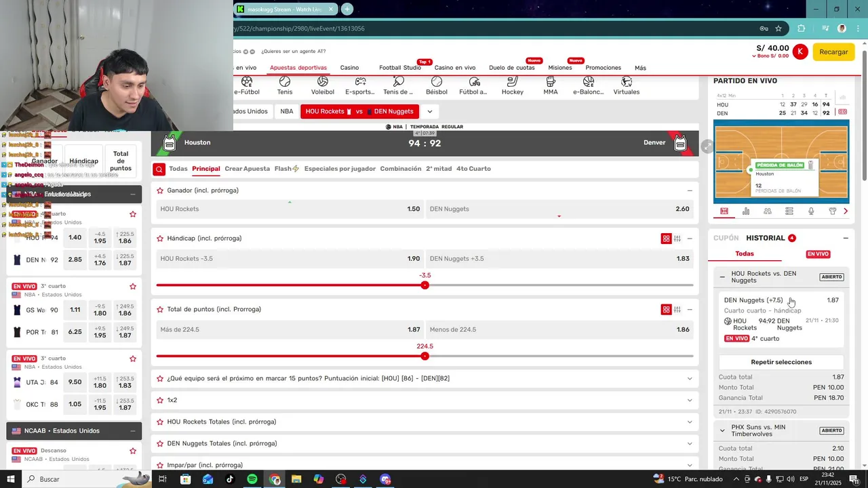Open the microphone commentary icon in tracker
868x488 pixels.
tap(811, 211)
